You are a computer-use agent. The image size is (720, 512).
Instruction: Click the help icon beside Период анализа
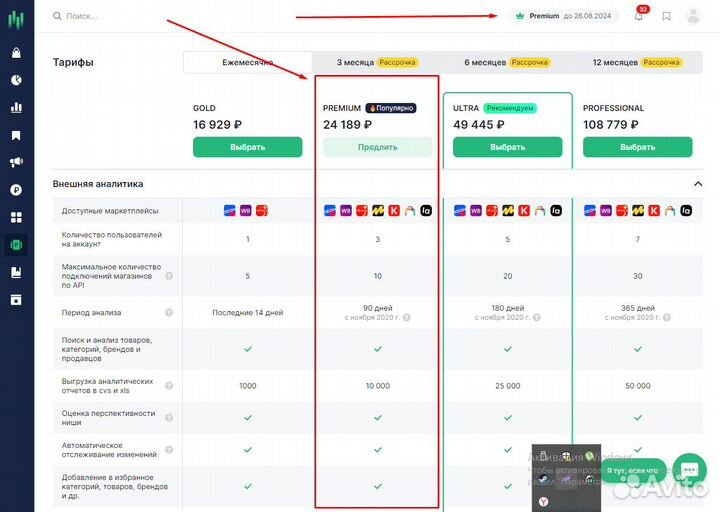169,312
